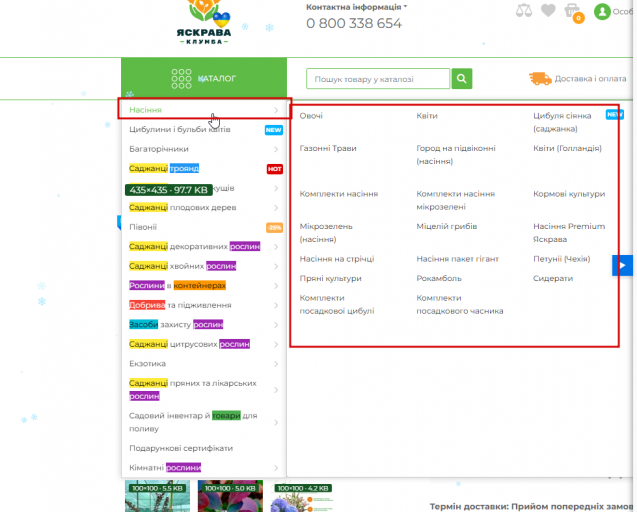Click the catalog grid dots icon
637x512 pixels.
click(x=181, y=78)
